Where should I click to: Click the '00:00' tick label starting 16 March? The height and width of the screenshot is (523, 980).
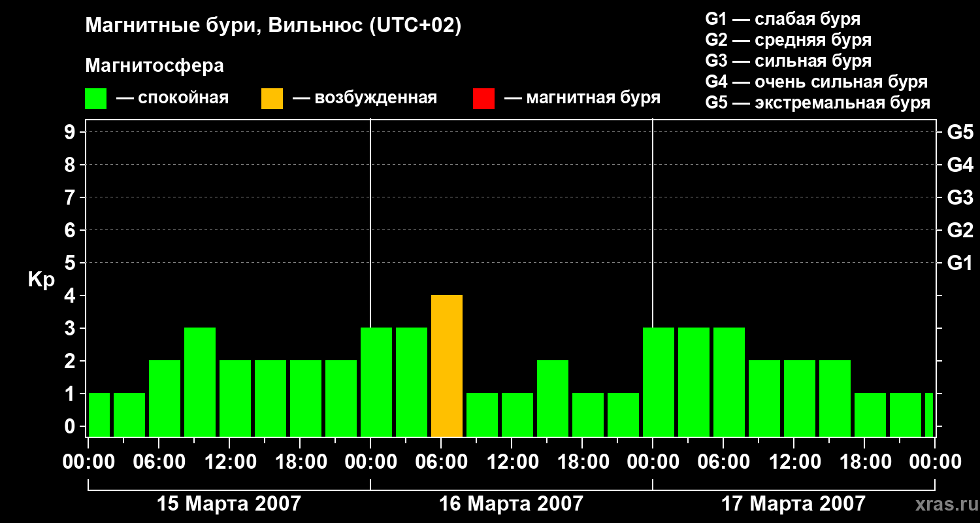[370, 462]
